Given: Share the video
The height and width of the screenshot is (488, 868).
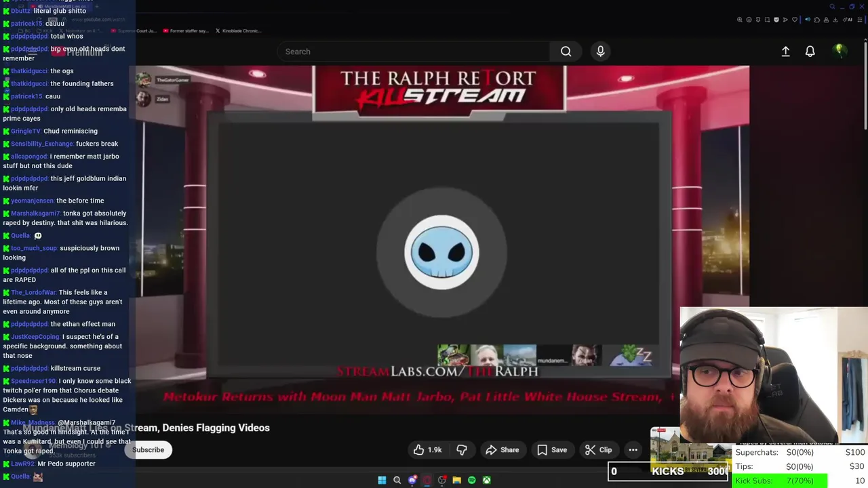Looking at the screenshot, I should coord(502,450).
